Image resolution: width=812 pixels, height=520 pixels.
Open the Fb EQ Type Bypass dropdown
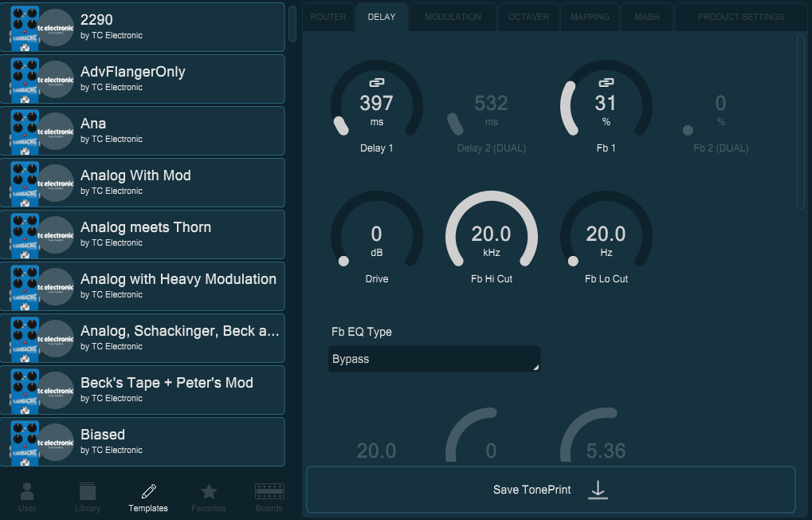pyautogui.click(x=434, y=359)
